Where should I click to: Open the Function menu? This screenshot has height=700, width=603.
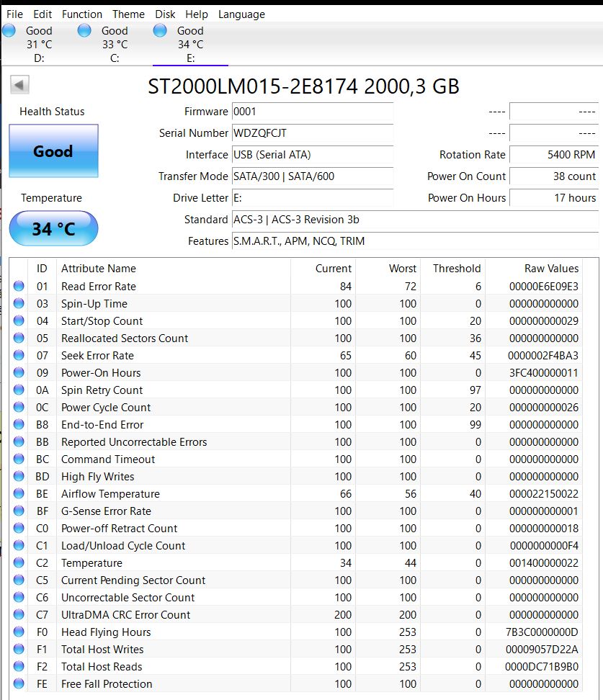[x=82, y=14]
